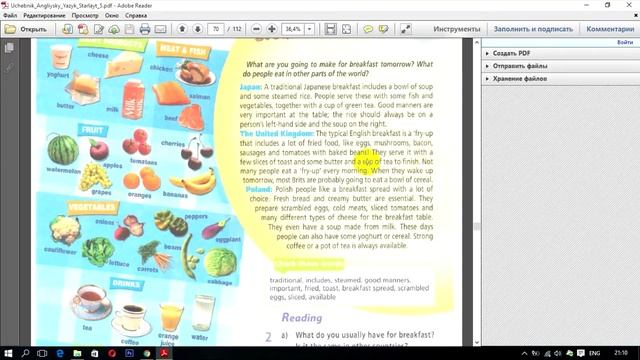Open the Редактирование menu
The height and width of the screenshot is (360, 640).
(x=44, y=16)
